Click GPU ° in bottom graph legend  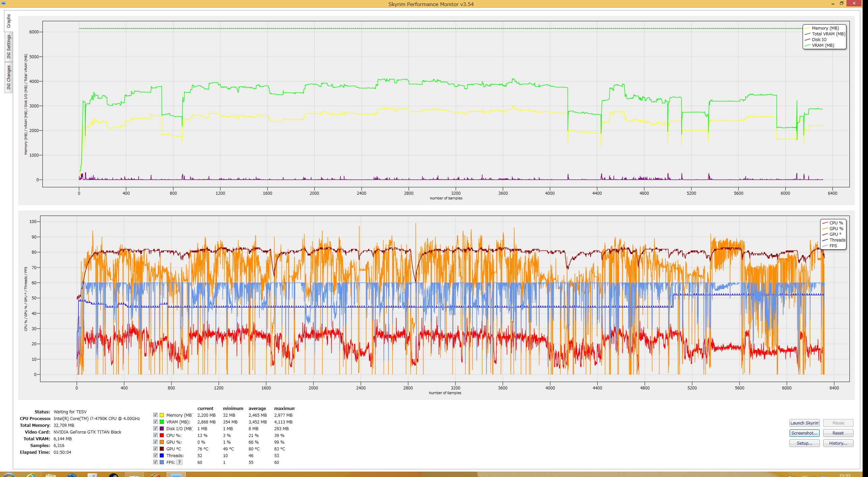pyautogui.click(x=835, y=234)
